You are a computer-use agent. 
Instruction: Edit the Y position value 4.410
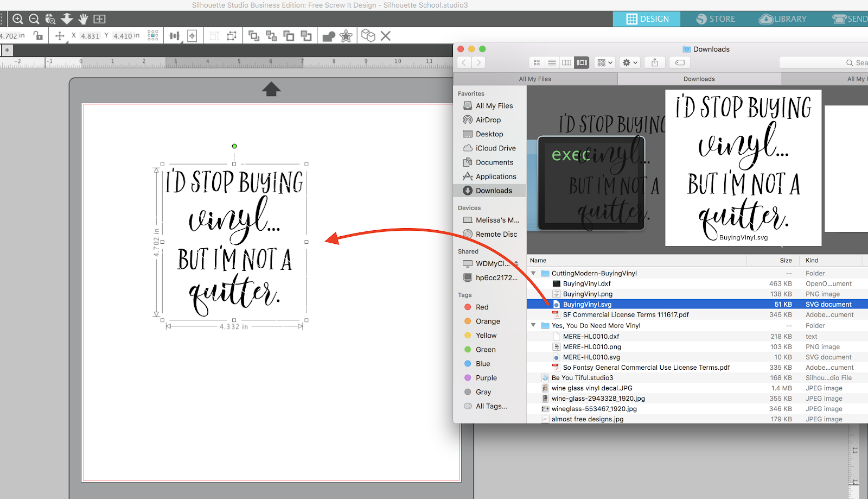pyautogui.click(x=123, y=36)
